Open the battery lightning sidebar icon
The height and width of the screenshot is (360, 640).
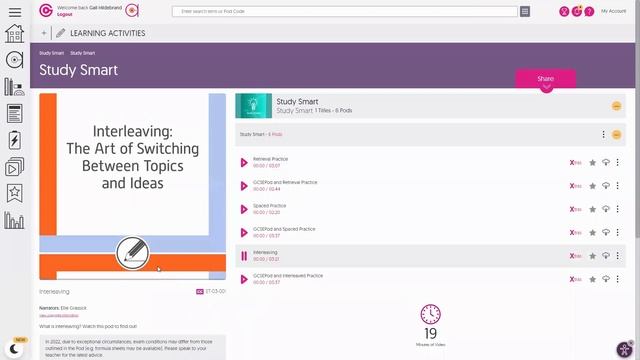click(x=14, y=140)
